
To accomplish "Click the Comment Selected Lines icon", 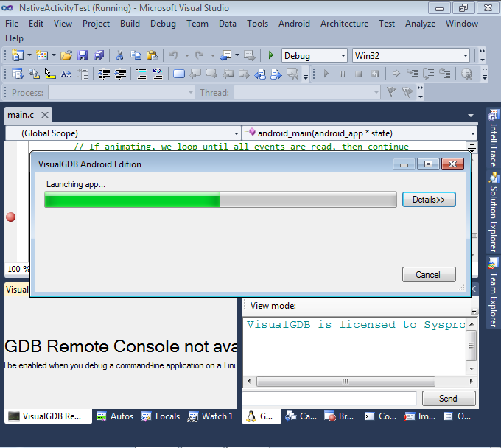I will [x=141, y=74].
